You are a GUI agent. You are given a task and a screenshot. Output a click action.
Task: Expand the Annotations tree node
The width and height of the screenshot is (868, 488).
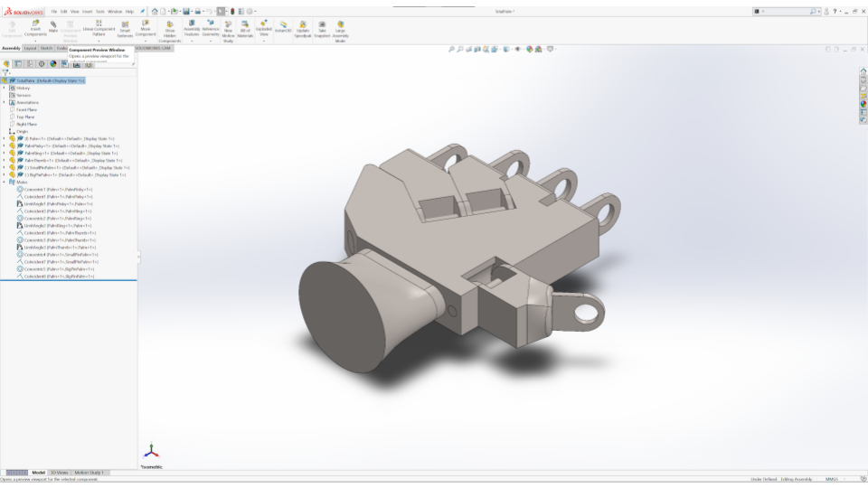point(4,102)
